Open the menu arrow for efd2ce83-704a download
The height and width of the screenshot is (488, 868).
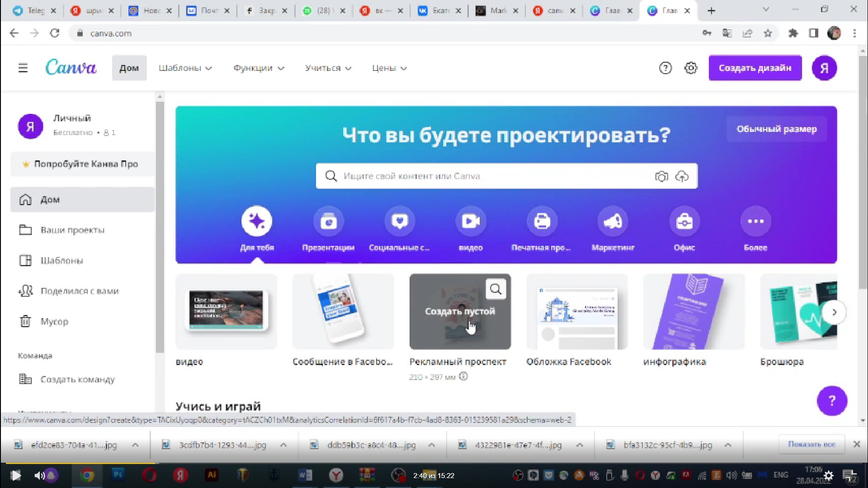135,445
